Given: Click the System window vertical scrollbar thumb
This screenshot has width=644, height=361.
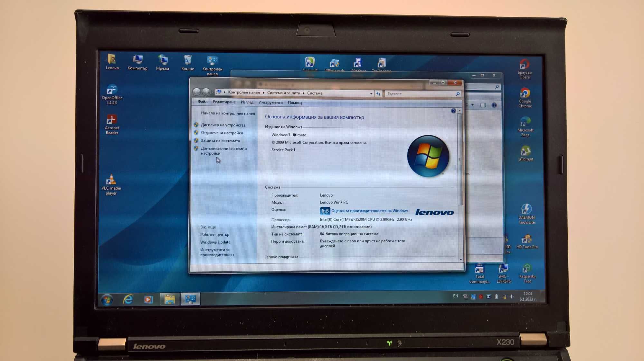Looking at the screenshot, I should [x=460, y=159].
